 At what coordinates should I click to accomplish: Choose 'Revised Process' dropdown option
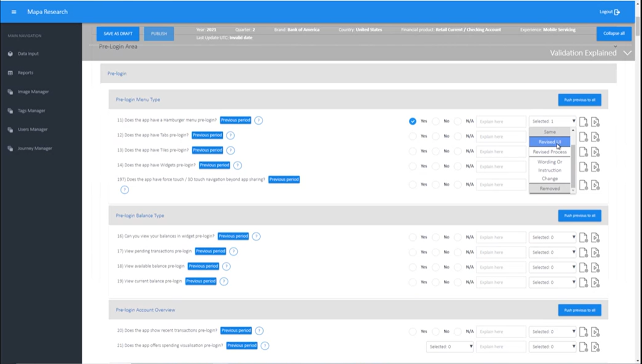coord(549,152)
